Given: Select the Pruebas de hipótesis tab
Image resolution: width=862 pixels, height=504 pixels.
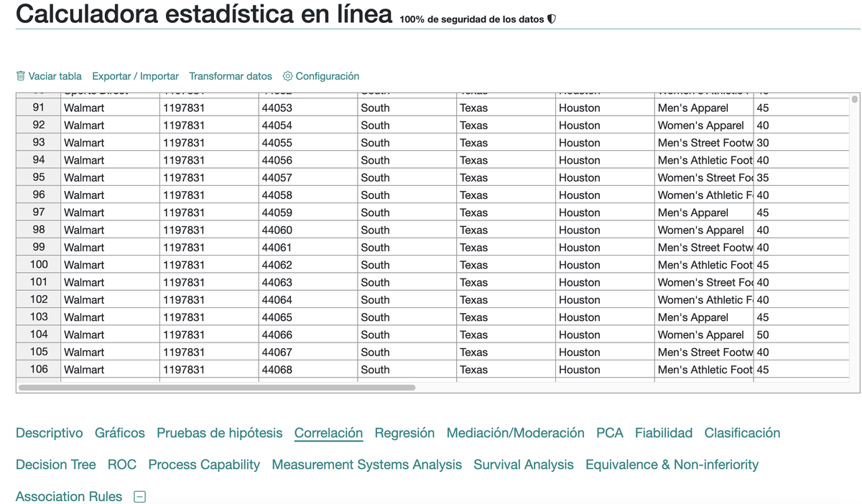Looking at the screenshot, I should pyautogui.click(x=220, y=433).
